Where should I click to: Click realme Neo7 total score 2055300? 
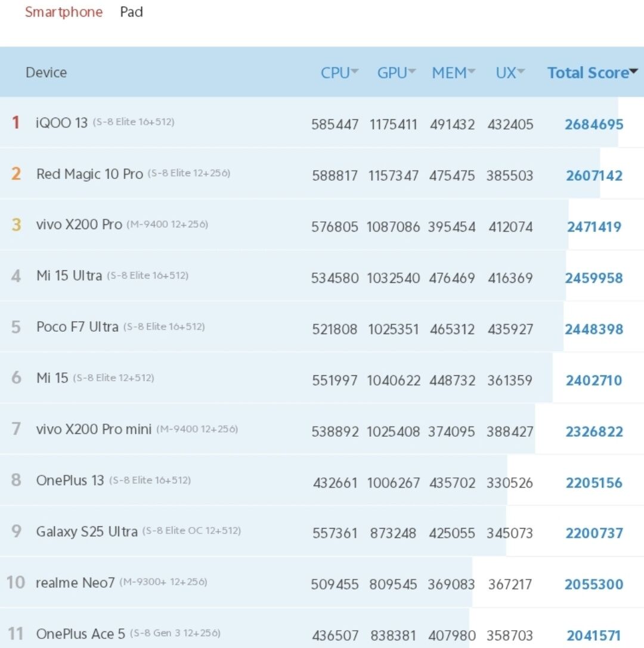coord(594,584)
